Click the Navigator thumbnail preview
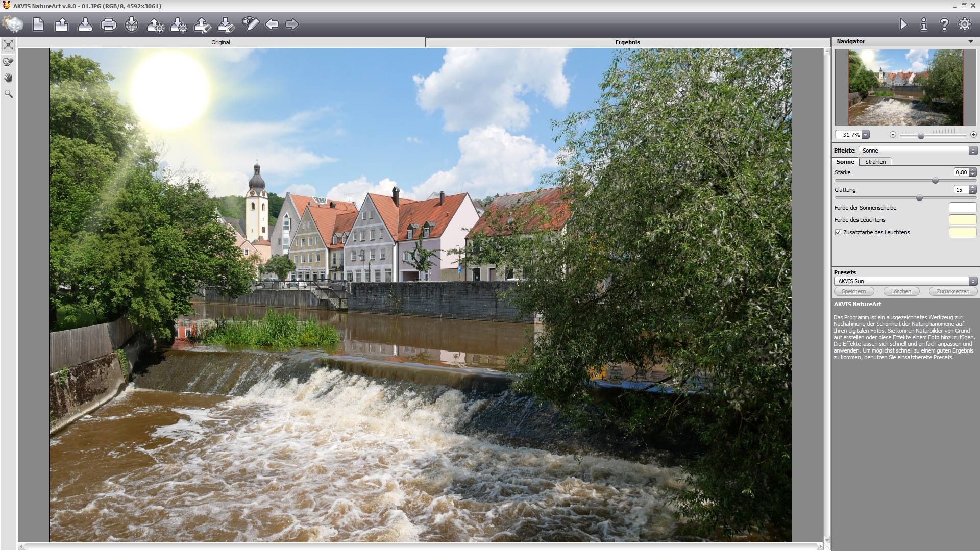This screenshot has width=980, height=551. pyautogui.click(x=905, y=87)
